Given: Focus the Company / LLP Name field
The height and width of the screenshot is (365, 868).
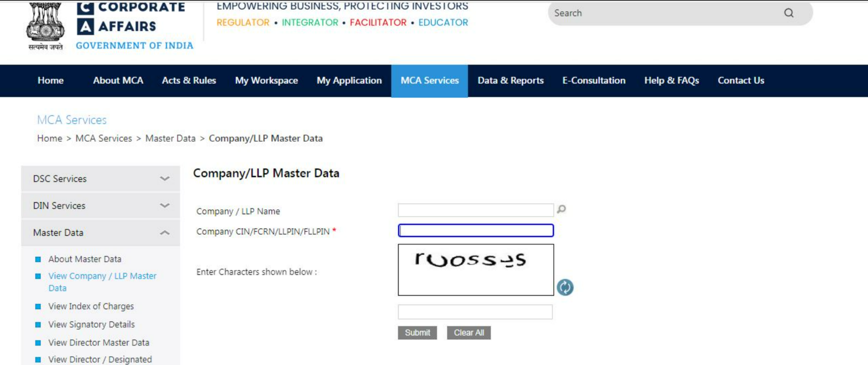Looking at the screenshot, I should pos(475,210).
